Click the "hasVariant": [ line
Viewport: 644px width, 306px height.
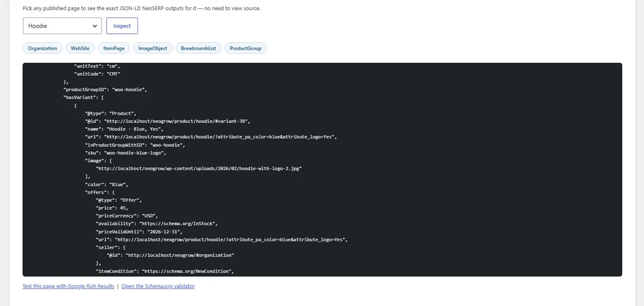[84, 98]
